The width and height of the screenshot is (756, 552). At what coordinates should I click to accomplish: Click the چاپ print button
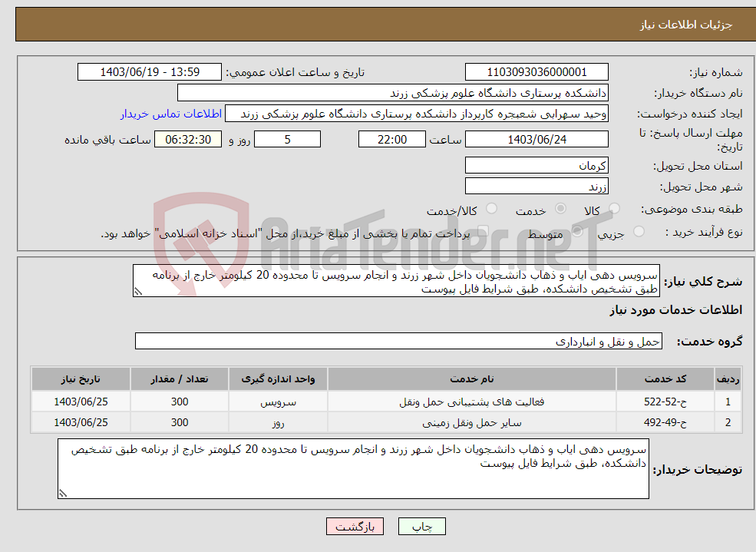coord(422,527)
